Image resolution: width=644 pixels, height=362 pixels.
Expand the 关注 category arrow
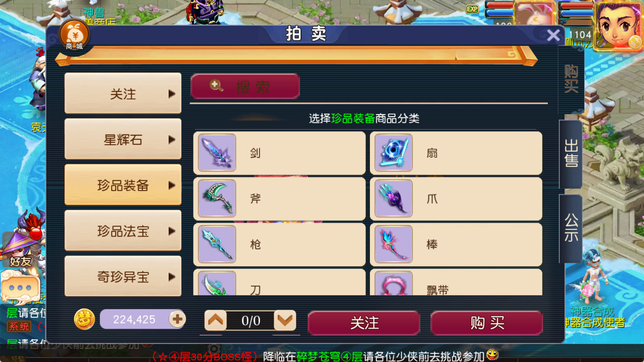[172, 94]
